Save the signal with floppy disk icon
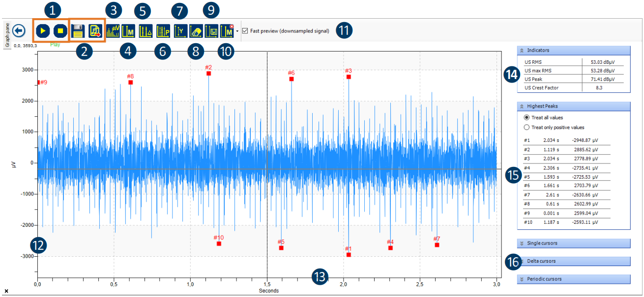 (78, 31)
